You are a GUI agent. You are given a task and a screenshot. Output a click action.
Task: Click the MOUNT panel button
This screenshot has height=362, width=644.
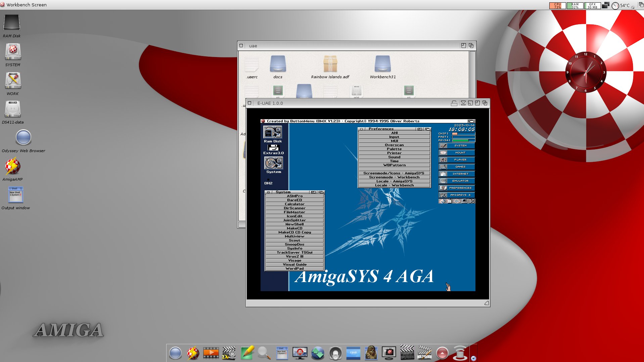(x=457, y=153)
